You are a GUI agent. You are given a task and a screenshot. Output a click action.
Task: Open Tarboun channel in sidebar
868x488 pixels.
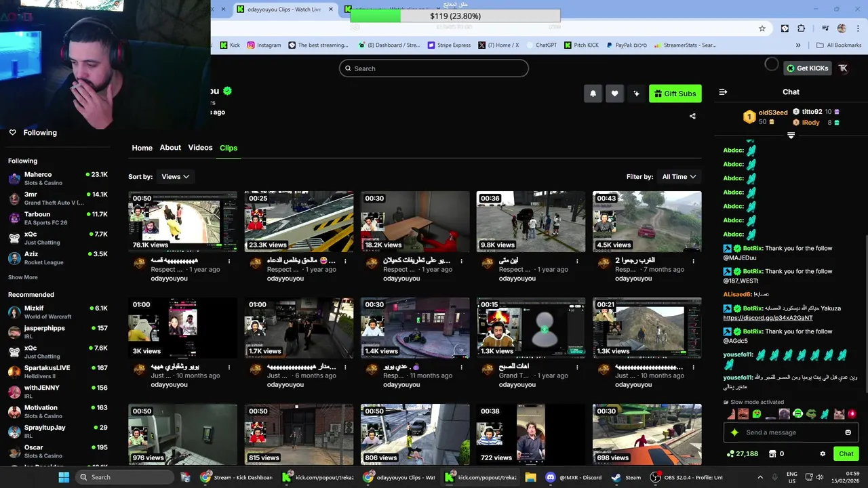(x=58, y=218)
